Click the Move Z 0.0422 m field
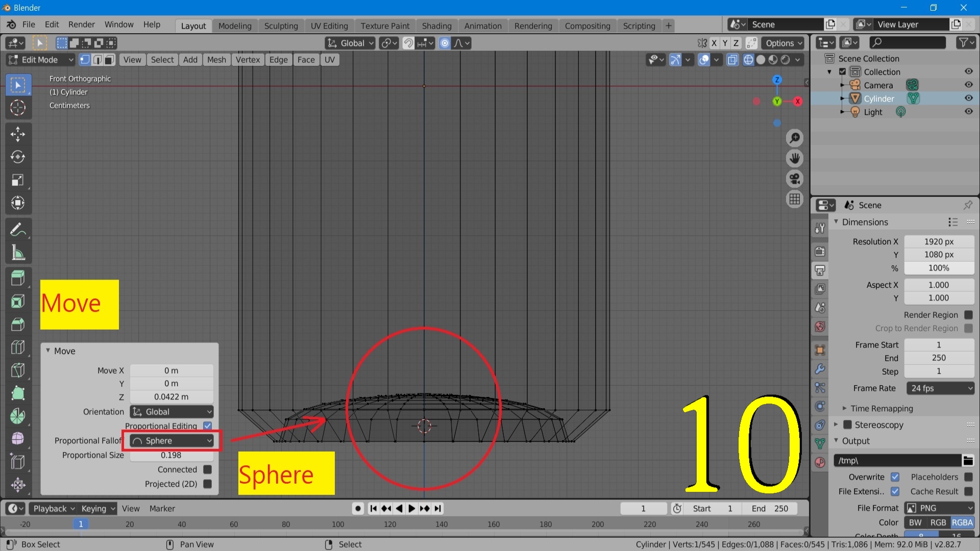 tap(171, 397)
